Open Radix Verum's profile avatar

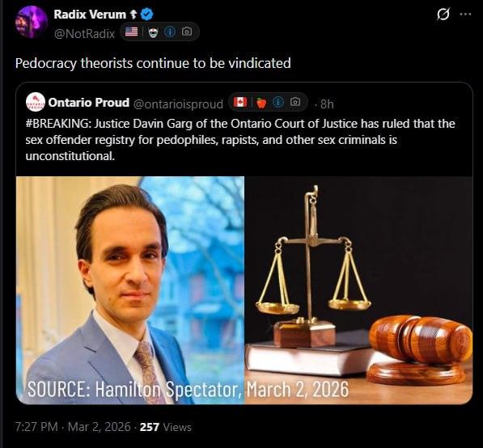coord(31,22)
